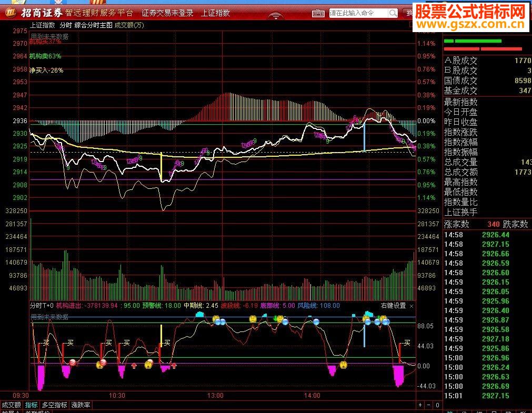Switch to the 涨跌率 tab
Screen dimensions: 532x413
tap(81, 405)
